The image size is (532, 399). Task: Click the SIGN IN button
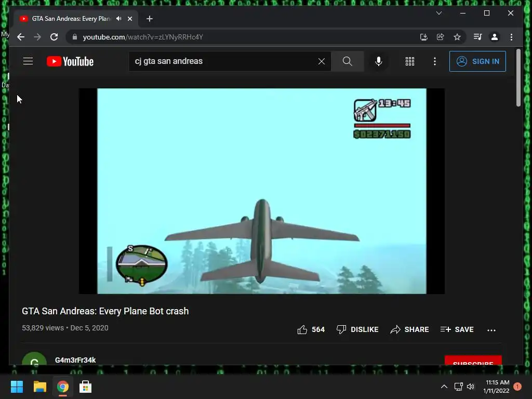click(477, 61)
